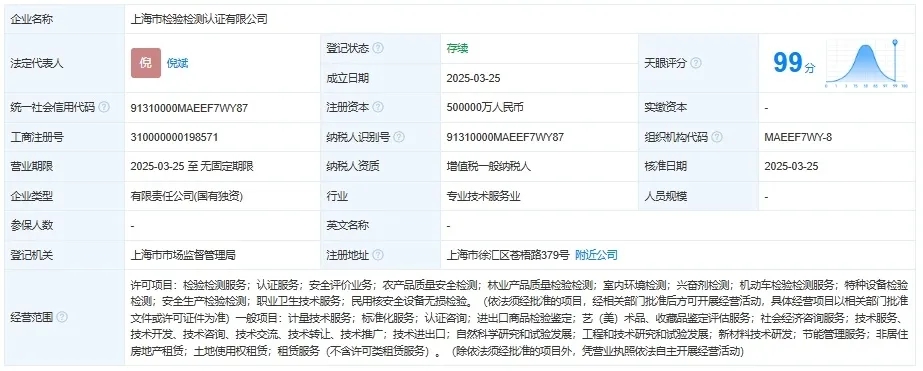The width and height of the screenshot is (923, 371).
Task: Open help icon next to 登记状态
Action: coord(378,48)
